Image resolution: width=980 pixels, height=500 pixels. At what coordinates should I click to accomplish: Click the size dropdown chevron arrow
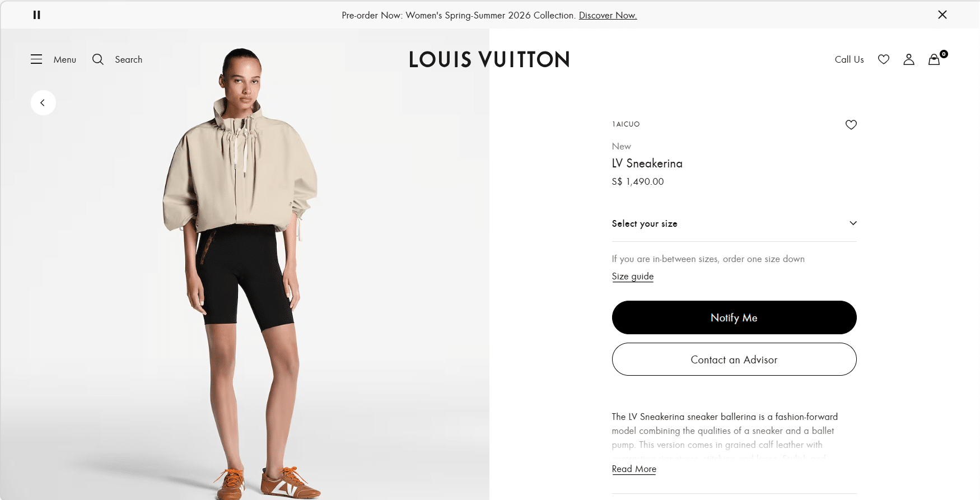point(853,223)
